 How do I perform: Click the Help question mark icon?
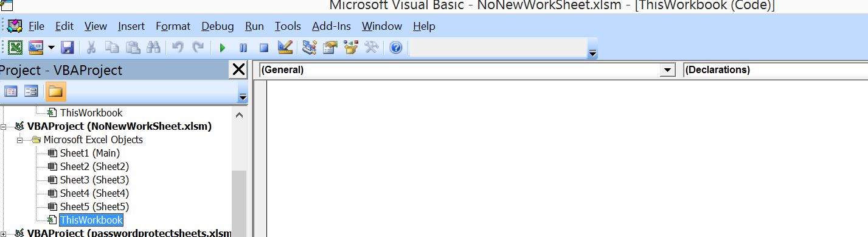click(396, 48)
